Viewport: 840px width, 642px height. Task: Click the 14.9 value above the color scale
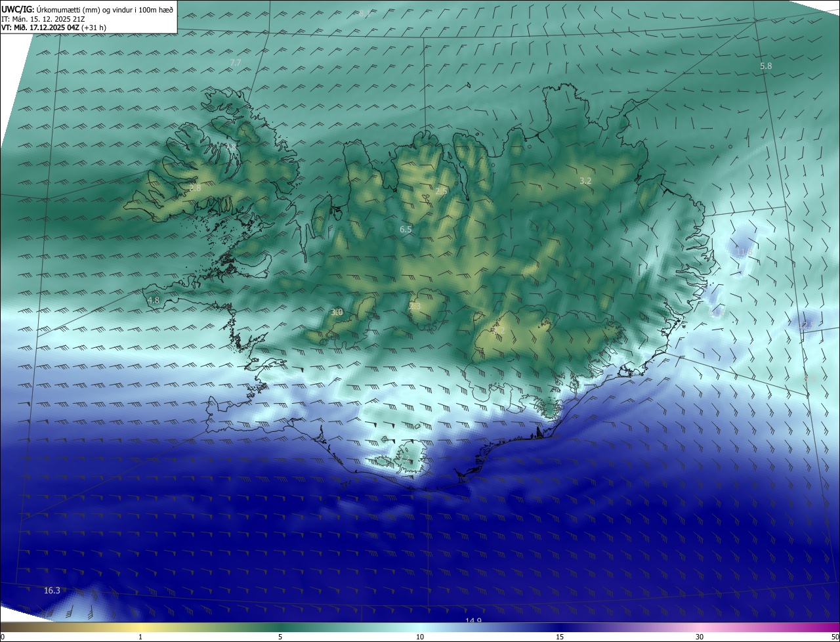[x=473, y=620]
